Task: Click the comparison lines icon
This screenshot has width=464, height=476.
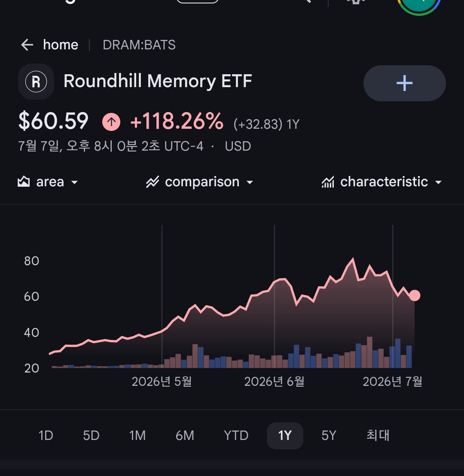Action: (152, 182)
